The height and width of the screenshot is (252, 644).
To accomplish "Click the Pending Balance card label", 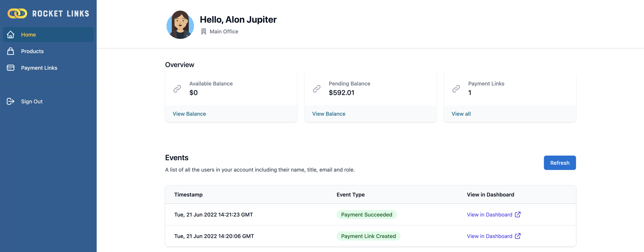I will (x=349, y=83).
